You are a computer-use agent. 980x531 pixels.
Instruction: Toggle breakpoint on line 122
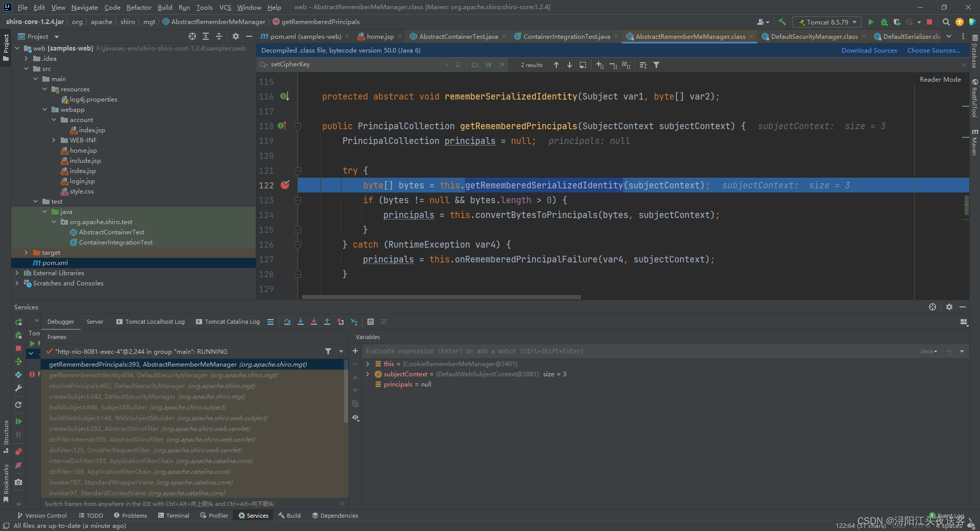pyautogui.click(x=285, y=185)
